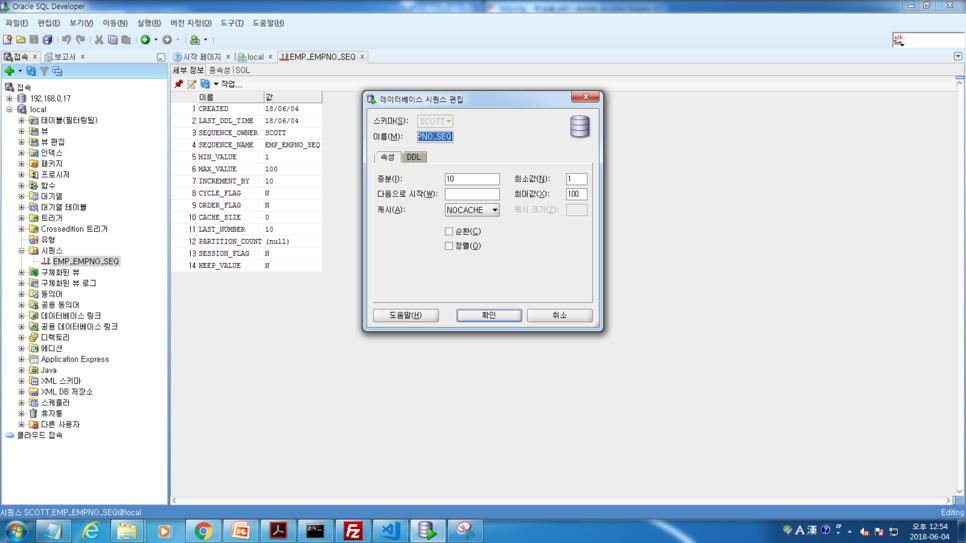Viewport: 966px width, 543px height.
Task: Open the new connection dropdown arrow
Action: click(20, 71)
